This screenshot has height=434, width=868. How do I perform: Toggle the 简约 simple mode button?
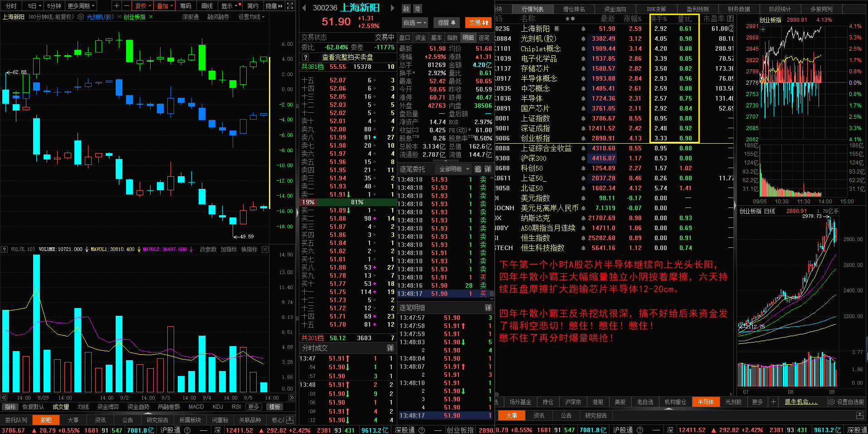[253, 6]
